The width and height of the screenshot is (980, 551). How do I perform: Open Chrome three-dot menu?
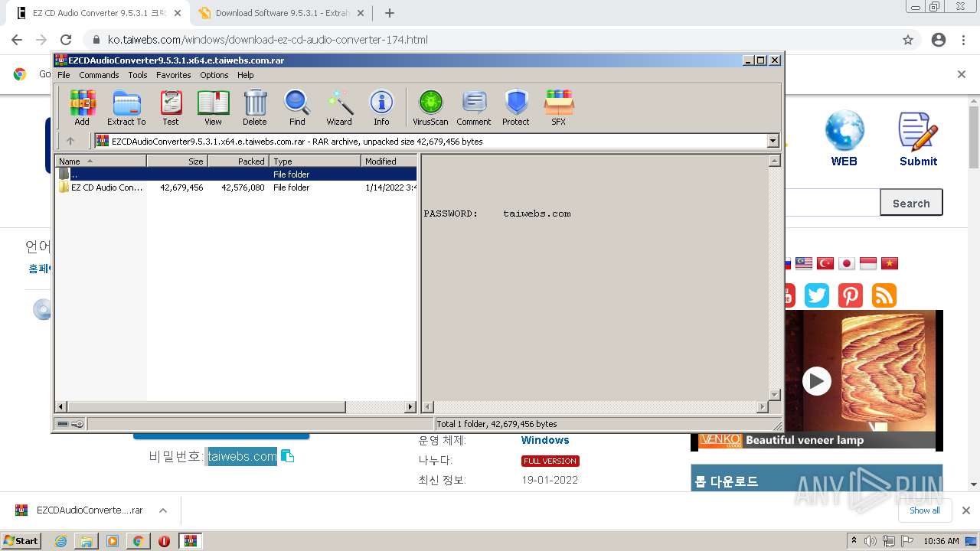click(x=964, y=40)
